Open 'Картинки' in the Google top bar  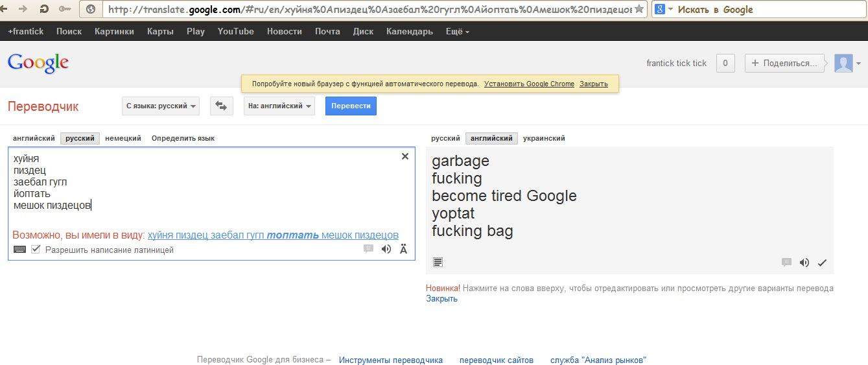[x=114, y=31]
